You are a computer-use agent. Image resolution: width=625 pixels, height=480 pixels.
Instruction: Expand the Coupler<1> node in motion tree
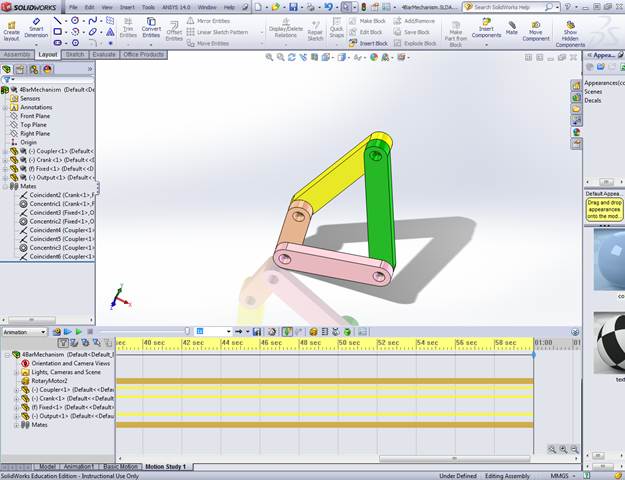pyautogui.click(x=16, y=390)
